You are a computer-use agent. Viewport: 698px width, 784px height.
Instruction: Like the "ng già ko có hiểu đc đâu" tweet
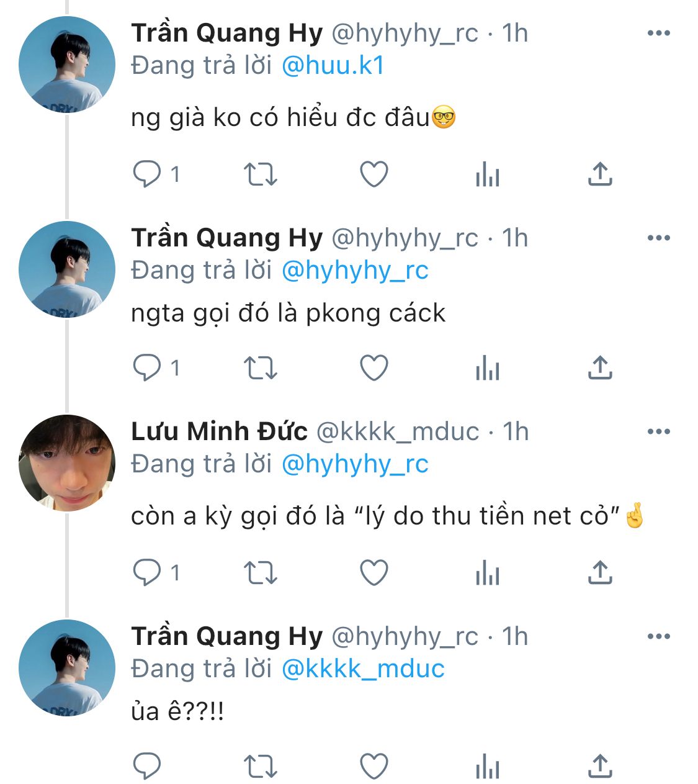tap(374, 174)
